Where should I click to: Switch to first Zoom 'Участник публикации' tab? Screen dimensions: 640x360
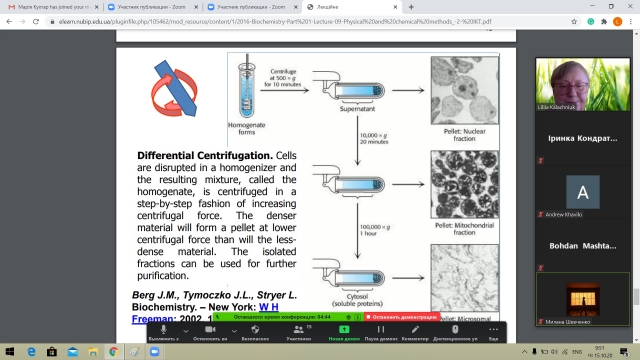point(151,7)
